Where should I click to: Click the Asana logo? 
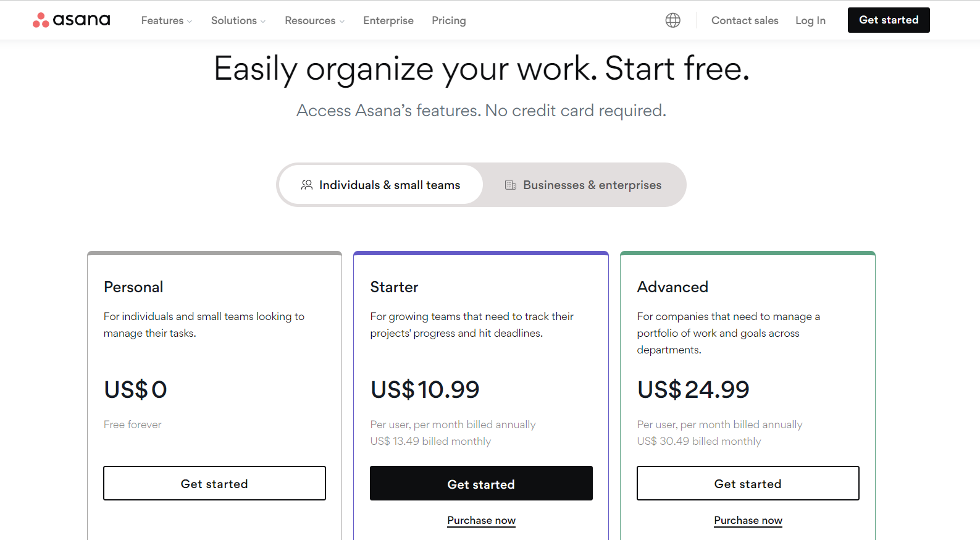(70, 20)
